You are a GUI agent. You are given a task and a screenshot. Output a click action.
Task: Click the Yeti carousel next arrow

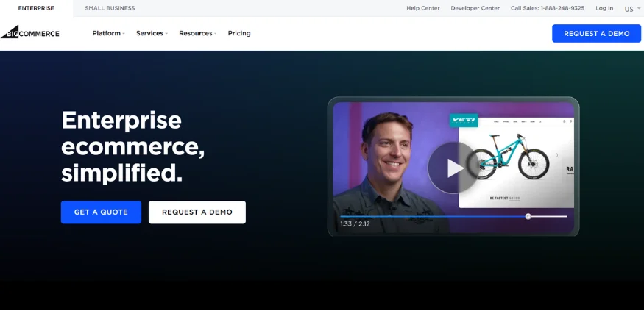pos(557,155)
